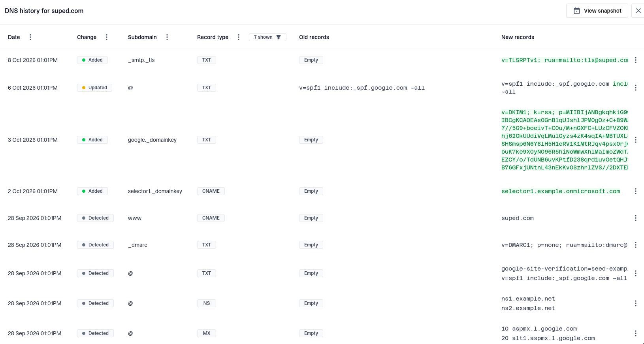The width and height of the screenshot is (644, 344).
Task: Click the Date column header
Action: [x=14, y=37]
